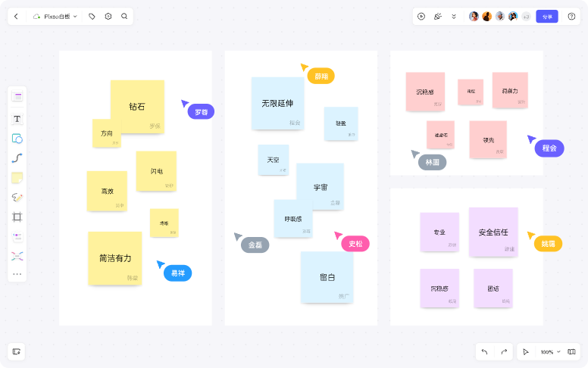
Task: Click the +3 collaborators overflow badge
Action: [x=526, y=16]
